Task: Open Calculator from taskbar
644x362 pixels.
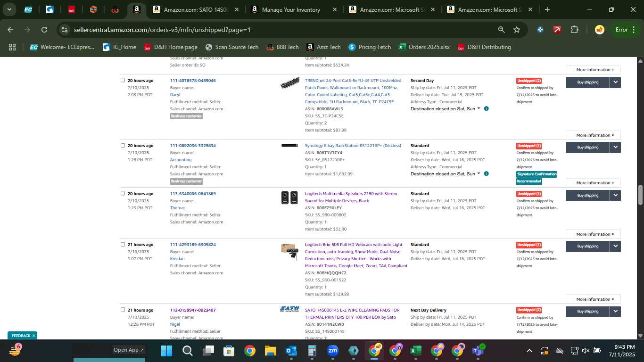Action: tap(312, 351)
